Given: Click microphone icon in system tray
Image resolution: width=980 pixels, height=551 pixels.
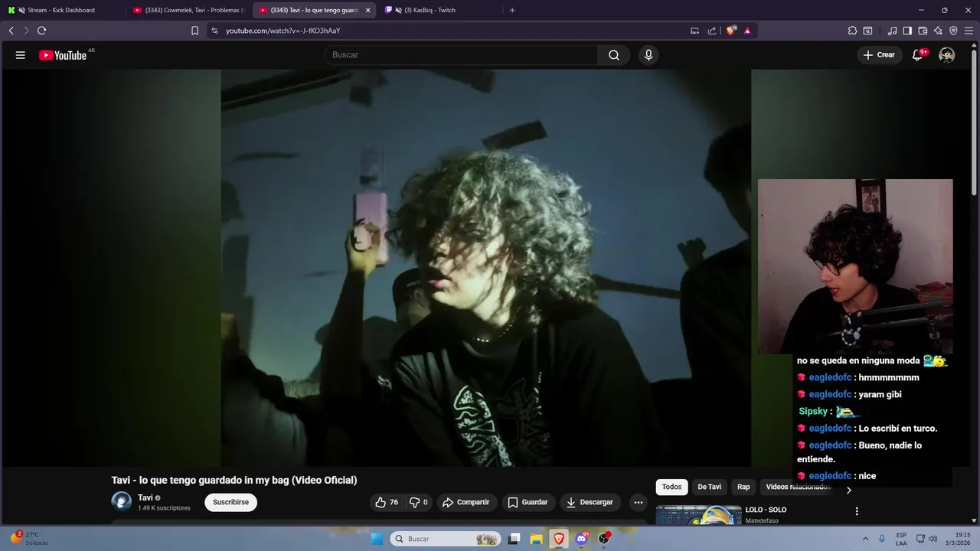Looking at the screenshot, I should click(x=882, y=539).
